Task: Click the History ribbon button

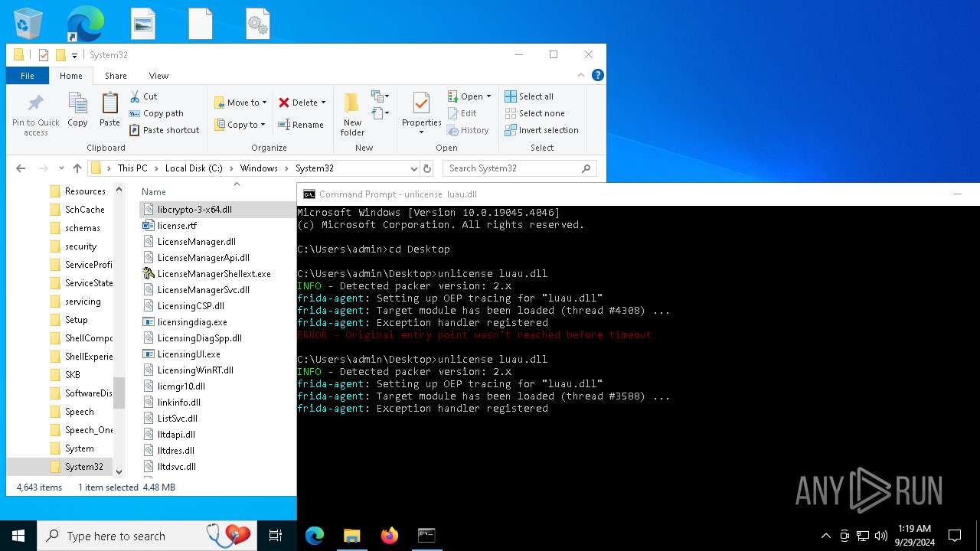Action: [x=468, y=130]
